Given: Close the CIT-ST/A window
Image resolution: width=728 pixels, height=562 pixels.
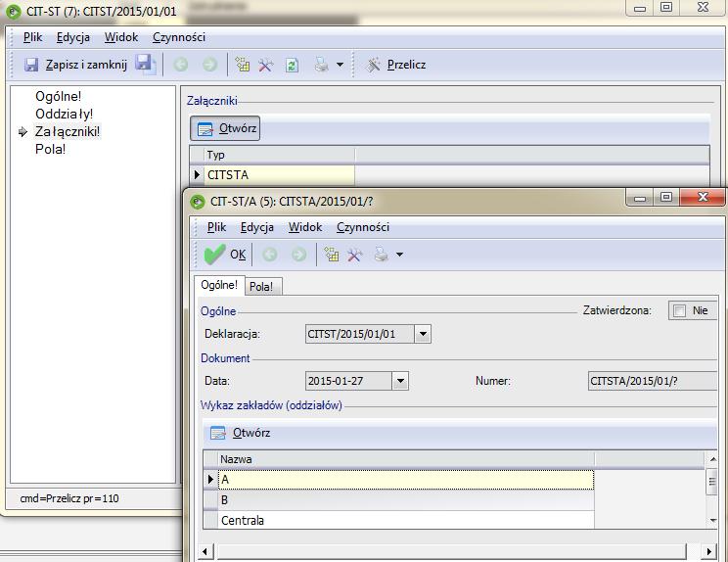Looking at the screenshot, I should coord(703,198).
